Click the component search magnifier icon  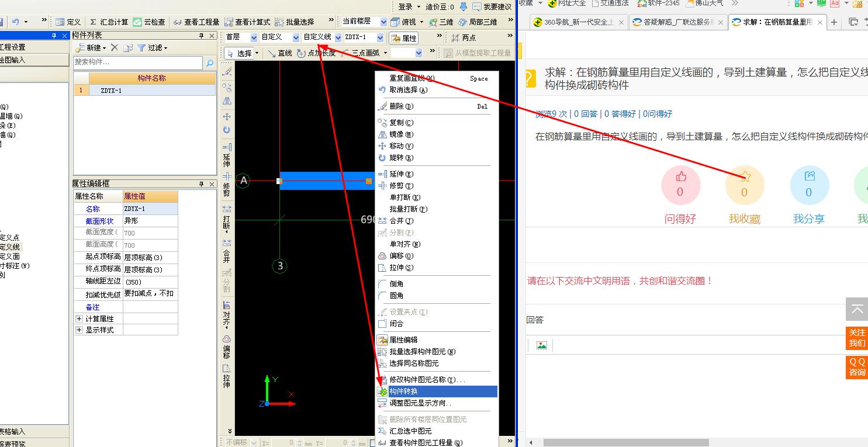point(210,63)
